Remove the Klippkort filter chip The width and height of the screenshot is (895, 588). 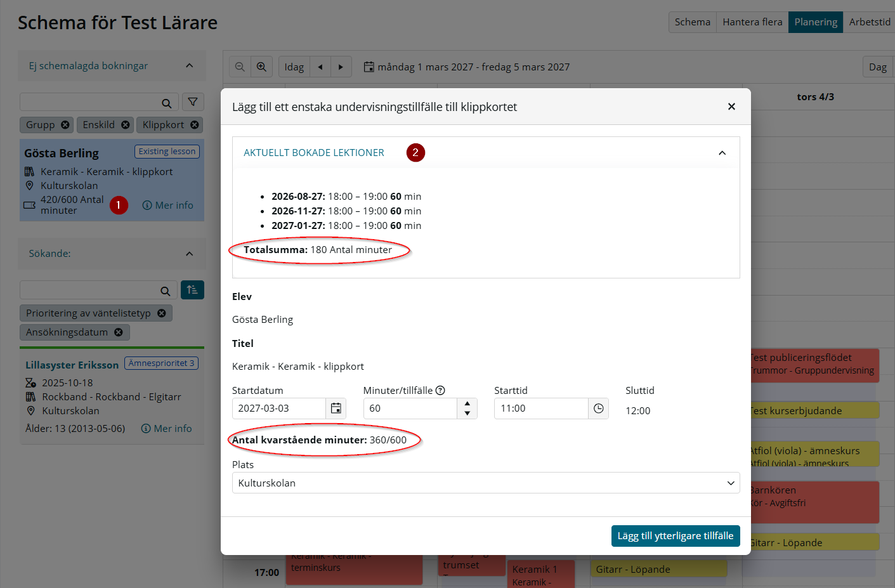pyautogui.click(x=194, y=125)
